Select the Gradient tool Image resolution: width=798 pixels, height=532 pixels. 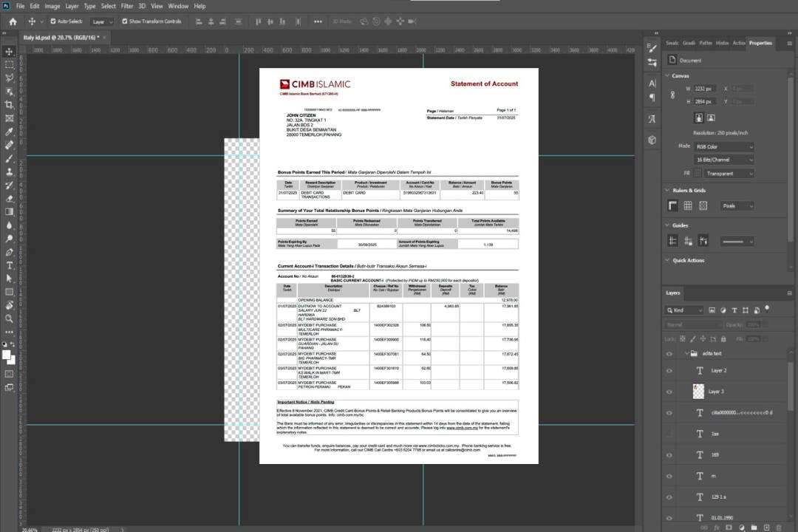pos(9,212)
